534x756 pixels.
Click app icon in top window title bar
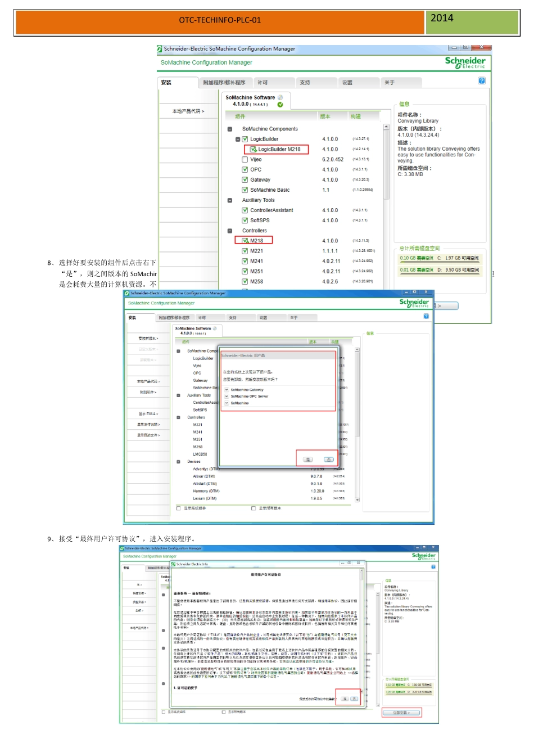pos(160,49)
